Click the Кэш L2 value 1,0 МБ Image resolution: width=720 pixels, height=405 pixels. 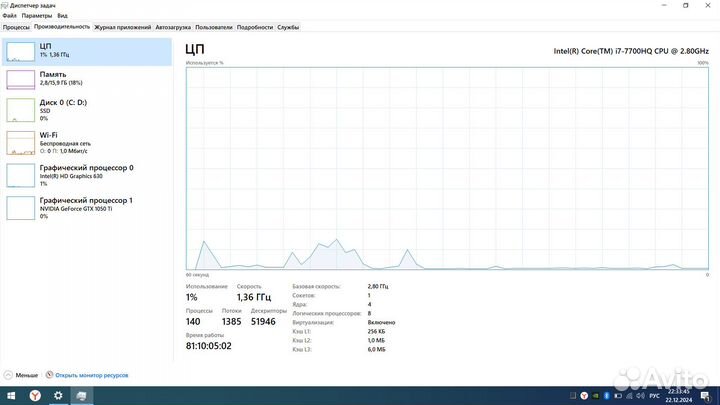[377, 340]
